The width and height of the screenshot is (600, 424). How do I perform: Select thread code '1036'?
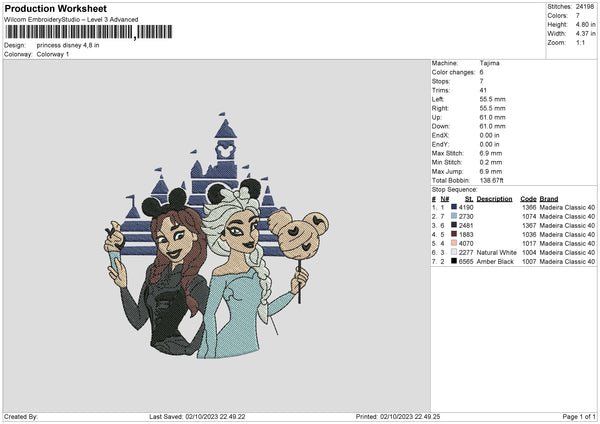(529, 235)
